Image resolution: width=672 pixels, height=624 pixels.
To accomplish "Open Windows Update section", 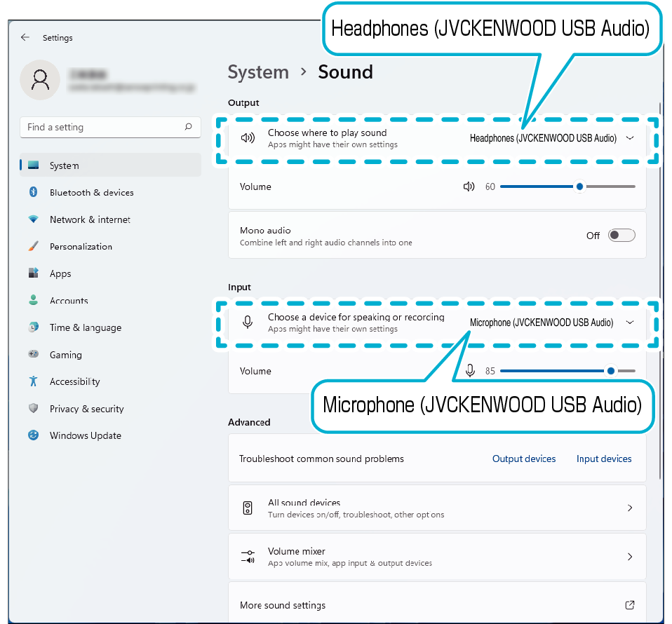I will [85, 435].
